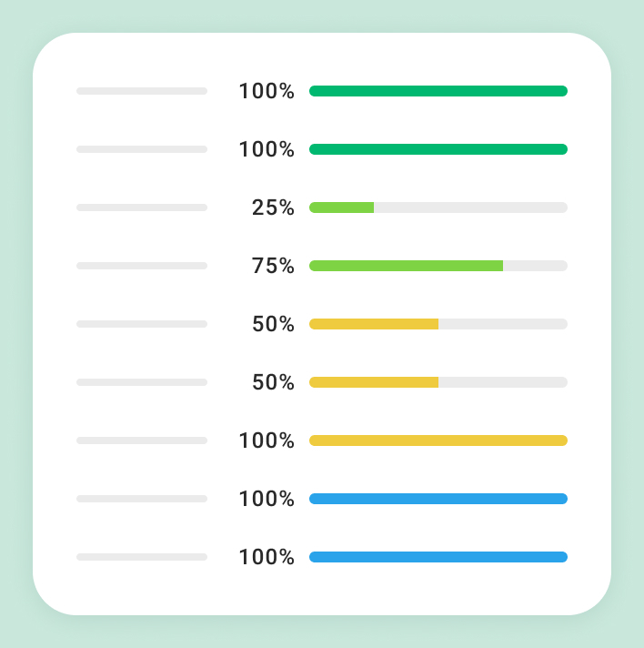Image resolution: width=644 pixels, height=648 pixels.
Task: Select the bottom blue 100% progress bar
Action: coord(438,557)
